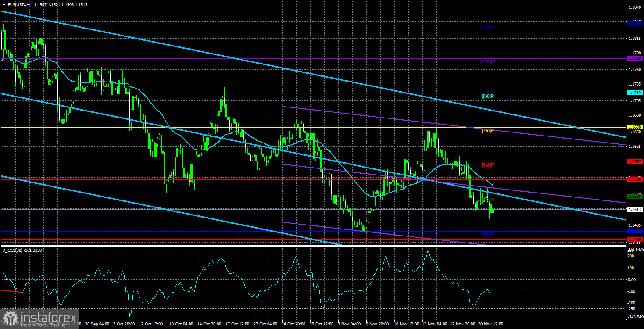Click the red [6/8]P level label
The image size is (644, 329).
coord(487,164)
